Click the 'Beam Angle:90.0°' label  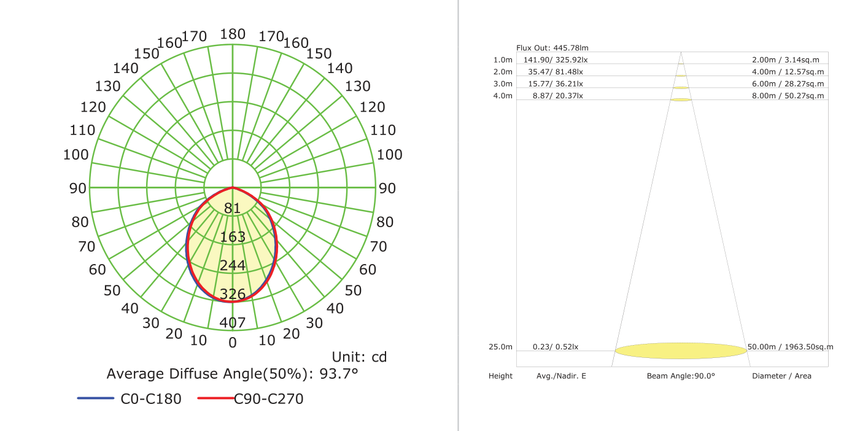tap(681, 376)
